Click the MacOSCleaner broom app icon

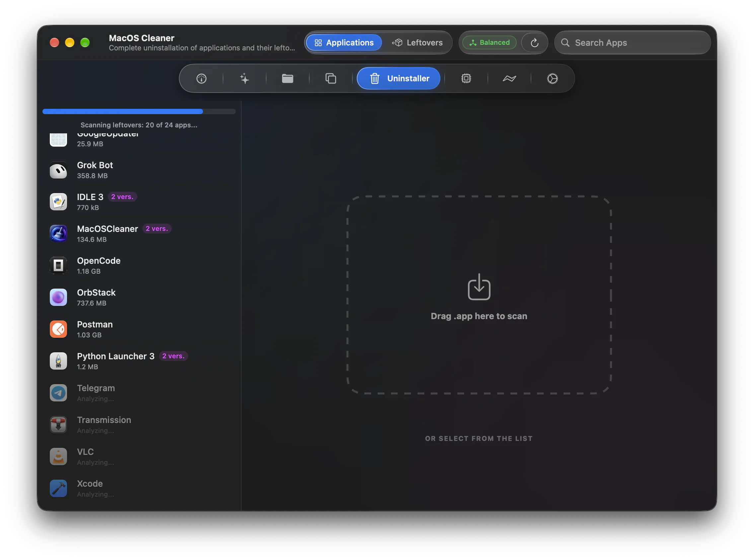(58, 234)
